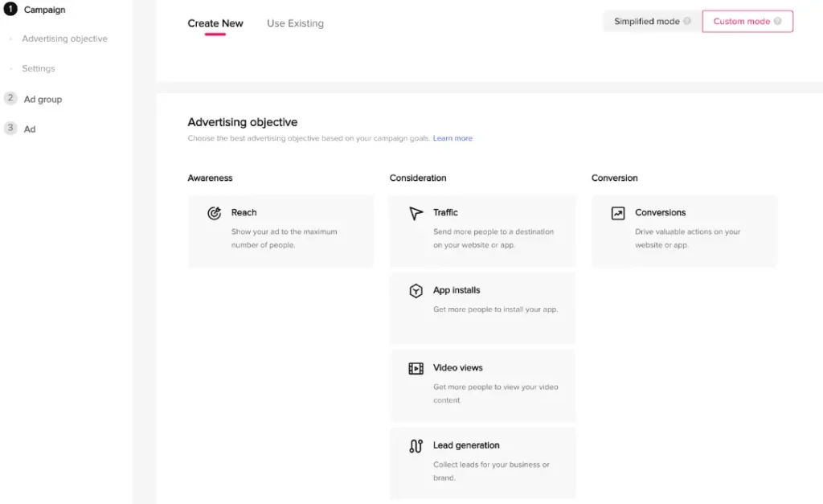Screen dimensions: 823x504
Task: Click the App installs cube icon
Action: 416,291
